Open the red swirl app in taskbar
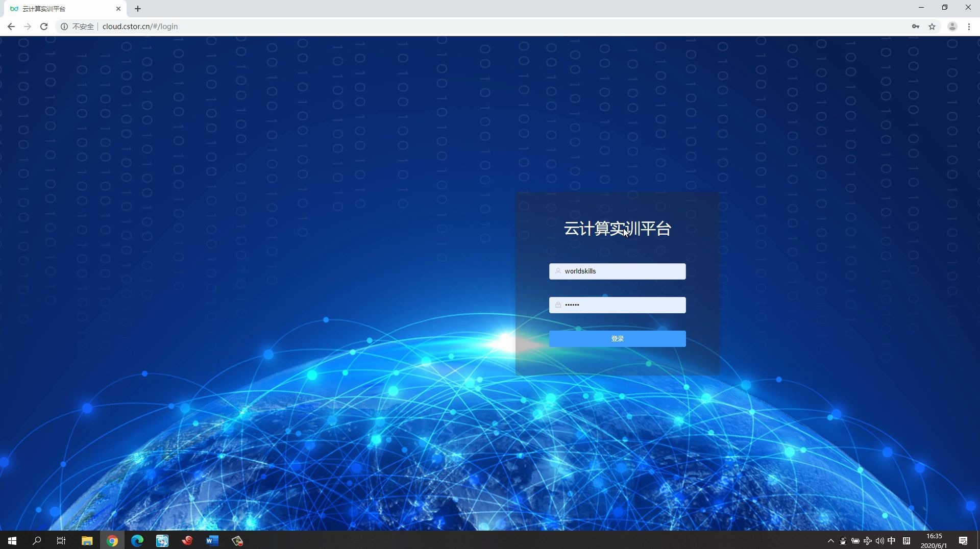This screenshot has width=980, height=549. tap(187, 540)
